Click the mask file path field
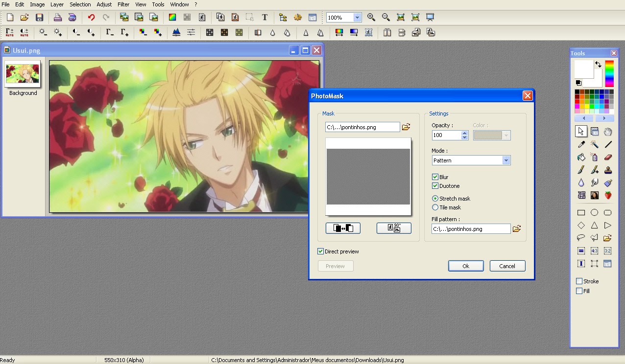Screen dimensions: 625x364 click(x=362, y=127)
